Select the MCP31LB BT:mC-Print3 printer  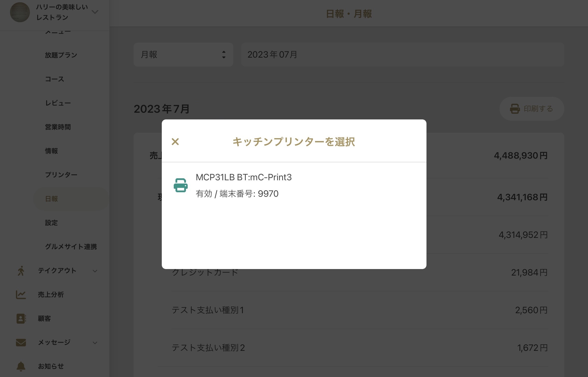[x=294, y=185]
